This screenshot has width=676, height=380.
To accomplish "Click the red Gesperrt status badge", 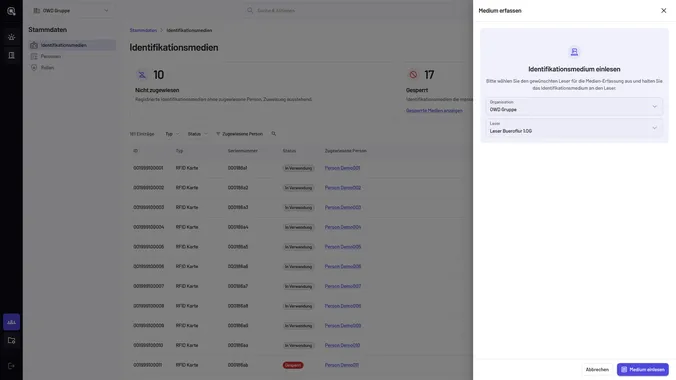I will coord(293,365).
